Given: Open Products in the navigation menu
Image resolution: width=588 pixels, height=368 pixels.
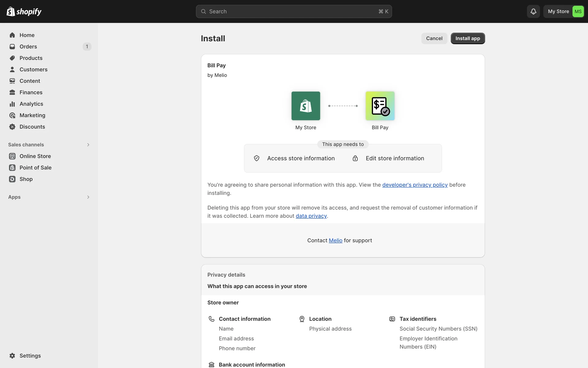Looking at the screenshot, I should (31, 58).
